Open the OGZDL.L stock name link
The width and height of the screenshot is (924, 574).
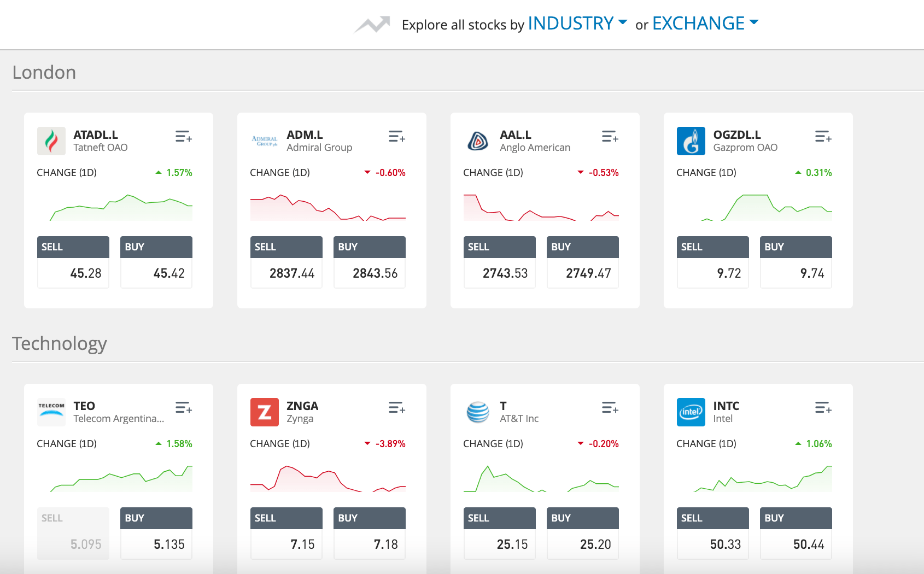[x=737, y=134]
